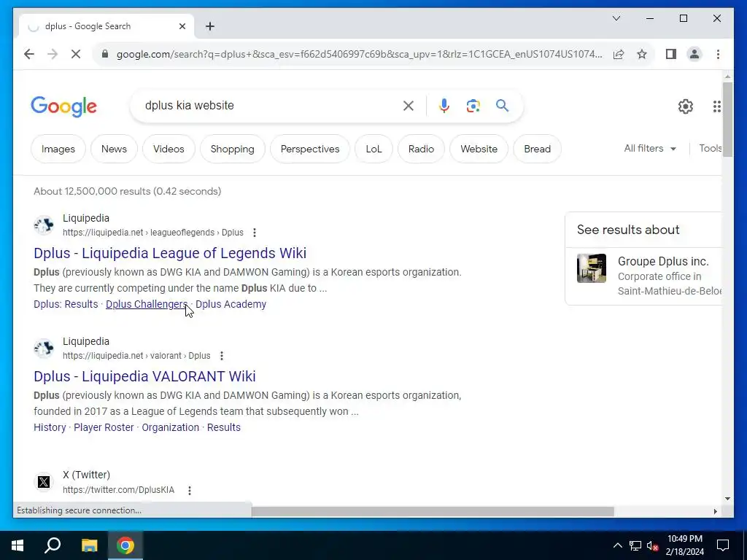This screenshot has width=747, height=560.
Task: Select the Shopping filter
Action: tap(233, 149)
